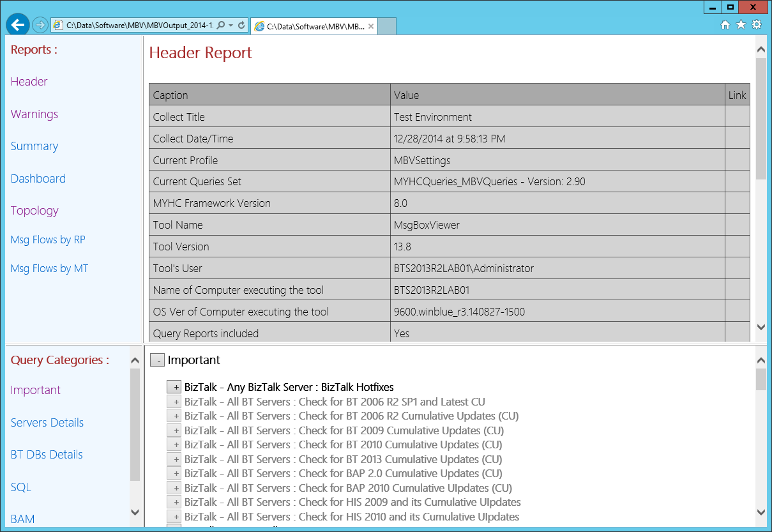Select the BT DBs Details query category
772x532 pixels.
tap(47, 455)
